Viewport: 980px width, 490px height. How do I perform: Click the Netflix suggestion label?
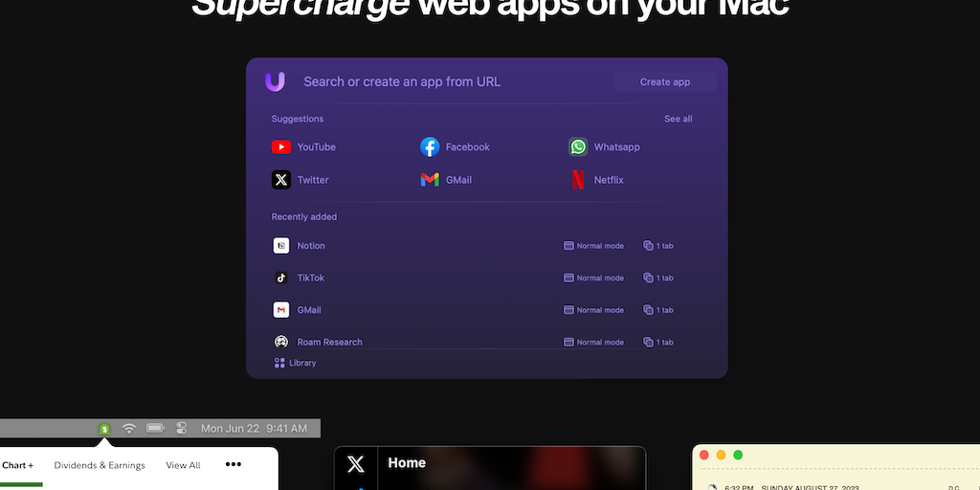609,180
